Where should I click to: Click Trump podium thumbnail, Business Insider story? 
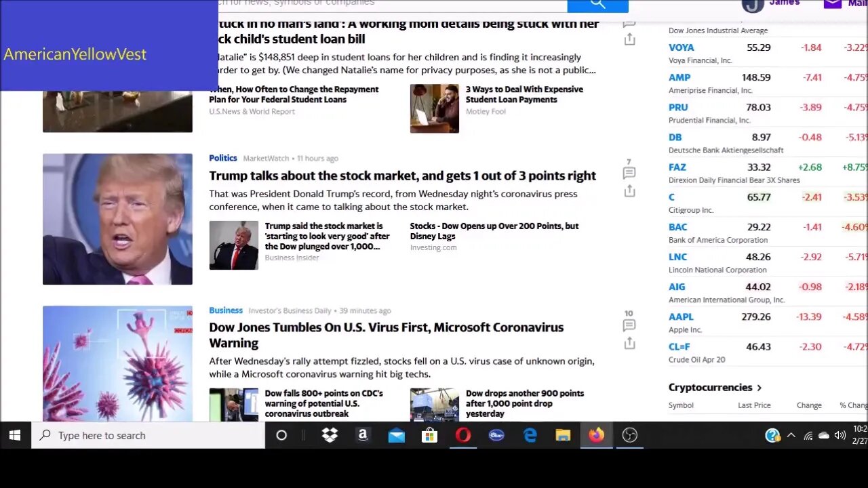pos(234,245)
